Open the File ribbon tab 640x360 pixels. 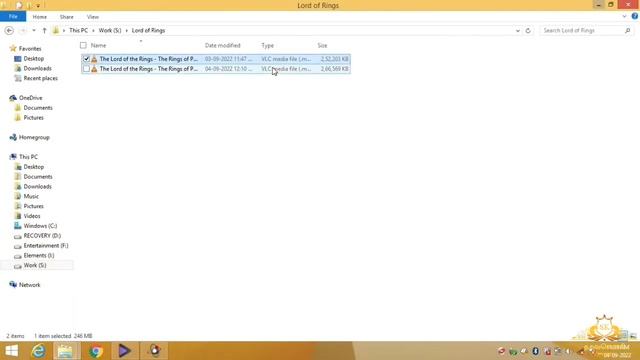[13, 17]
